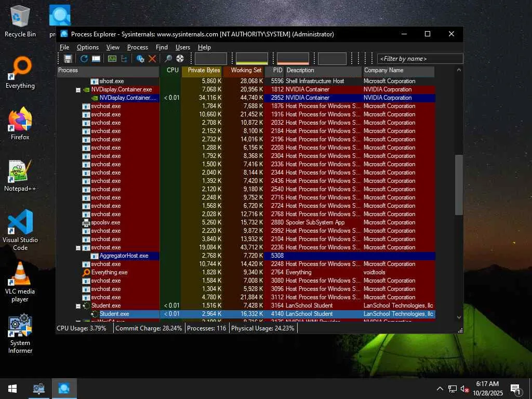532x399 pixels.
Task: Click the System Informer taskbar button
Action: pyautogui.click(x=38, y=389)
